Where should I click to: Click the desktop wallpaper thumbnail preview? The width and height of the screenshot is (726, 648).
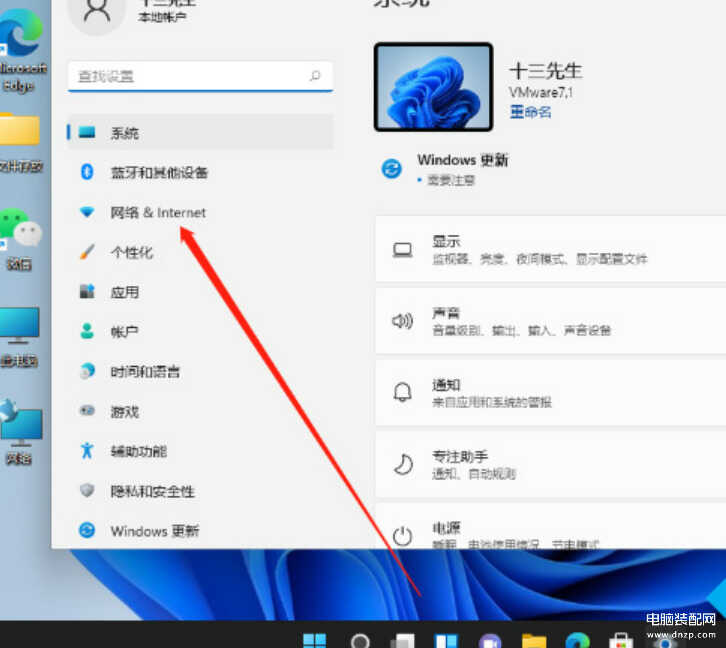pos(433,87)
